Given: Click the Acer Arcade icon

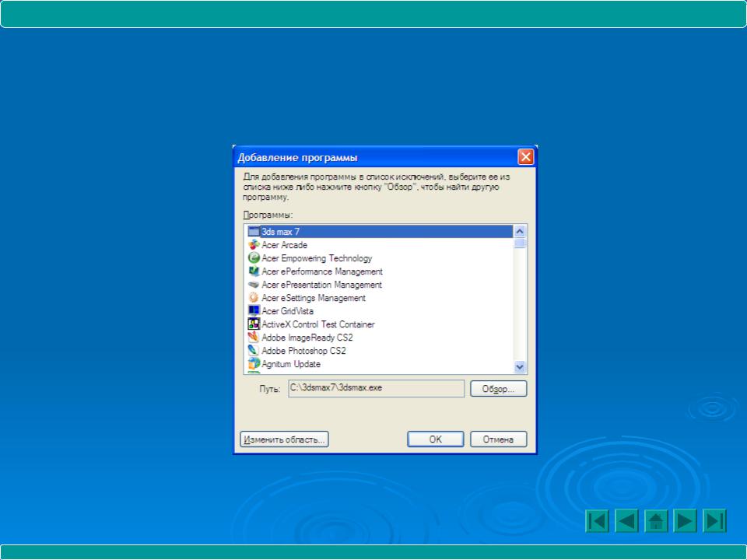Looking at the screenshot, I should tap(254, 245).
